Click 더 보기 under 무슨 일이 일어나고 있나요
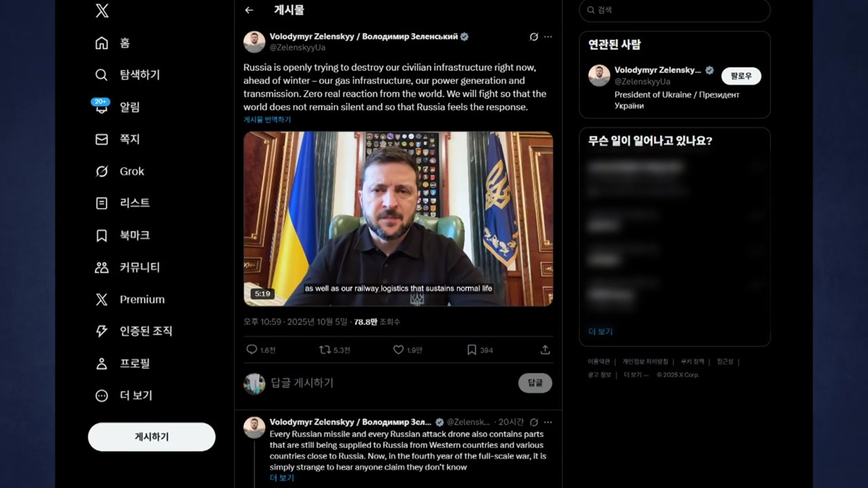This screenshot has width=868, height=488. click(x=600, y=331)
